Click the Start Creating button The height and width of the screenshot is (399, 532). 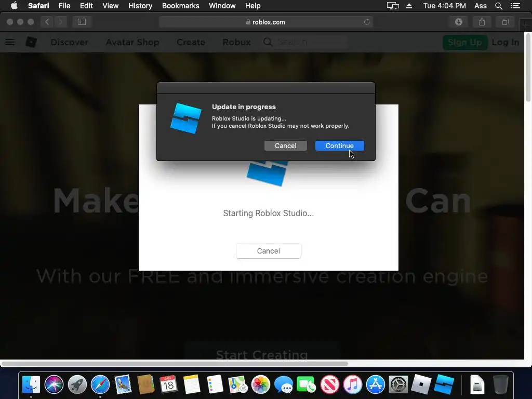pos(262,353)
